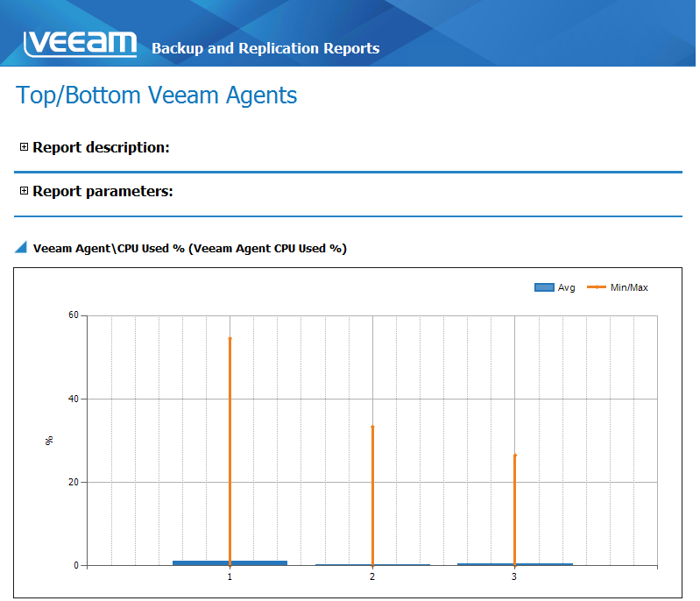700x601 pixels.
Task: Click the 60 value on the y-axis
Action: (x=74, y=315)
